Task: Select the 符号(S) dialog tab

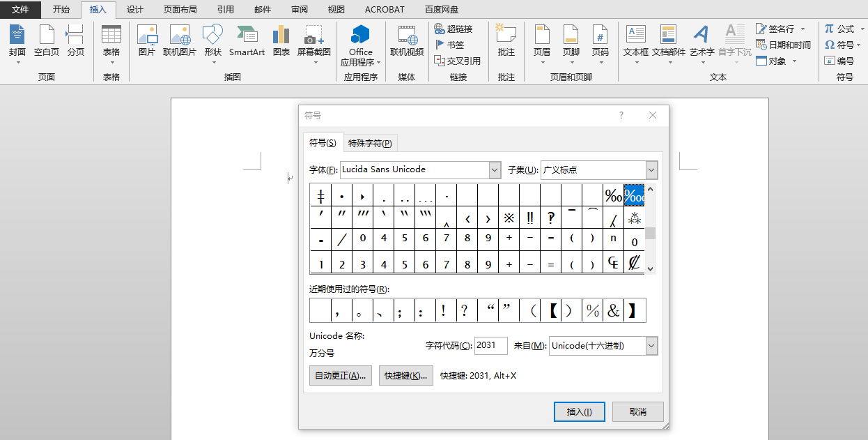Action: [x=323, y=142]
